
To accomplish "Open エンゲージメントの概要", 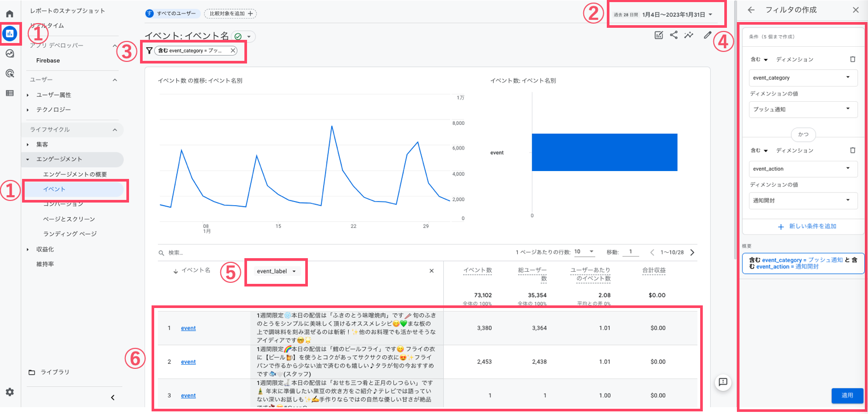I will (x=75, y=174).
